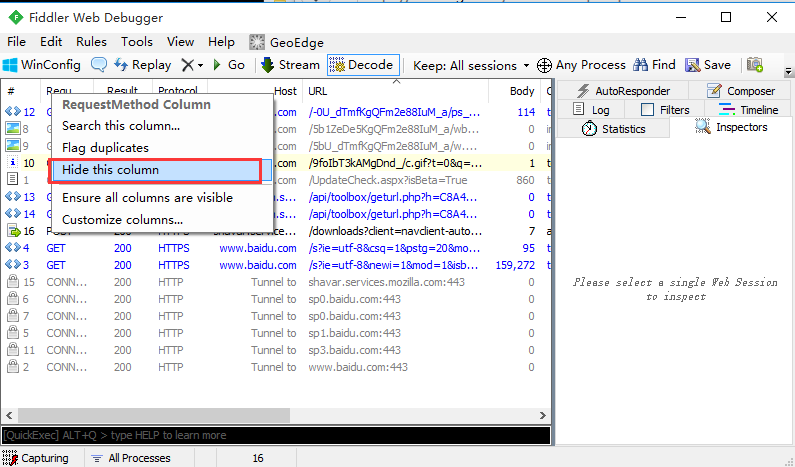Image resolution: width=795 pixels, height=467 pixels.
Task: Click body size 159,272
Action: [515, 265]
